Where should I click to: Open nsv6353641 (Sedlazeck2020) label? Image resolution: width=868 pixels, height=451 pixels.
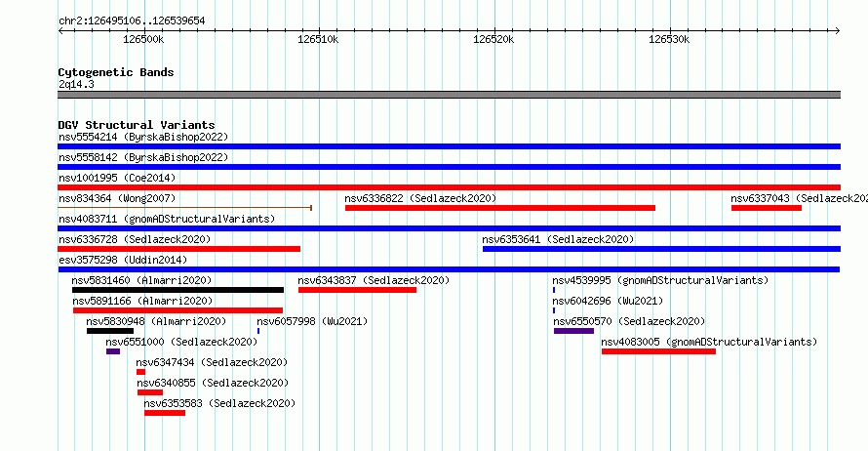tap(558, 239)
